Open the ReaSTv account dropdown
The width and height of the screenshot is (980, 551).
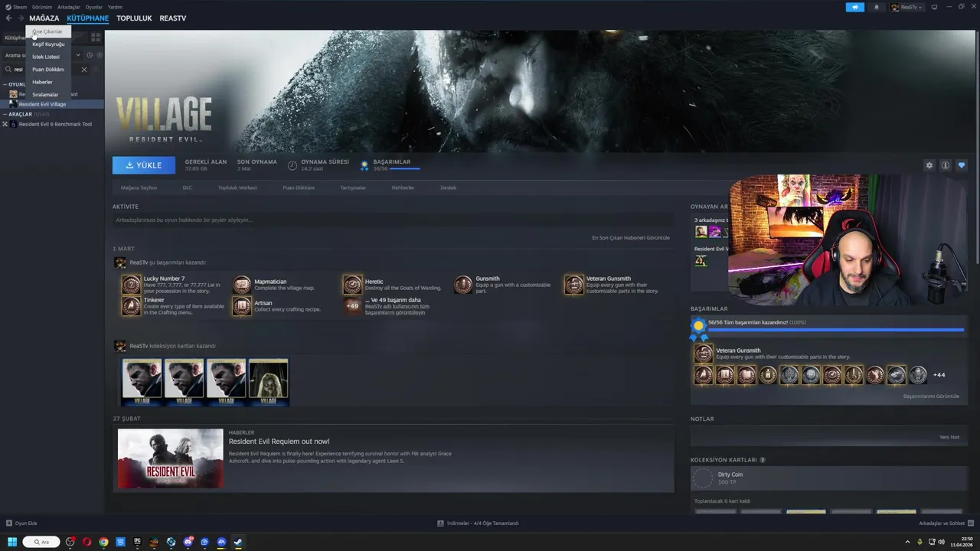[907, 7]
